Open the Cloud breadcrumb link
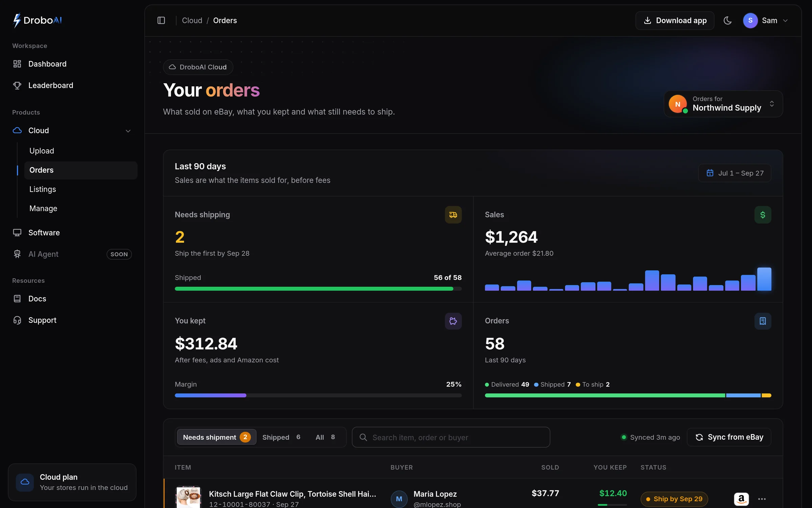Viewport: 812px width, 508px height. point(192,20)
